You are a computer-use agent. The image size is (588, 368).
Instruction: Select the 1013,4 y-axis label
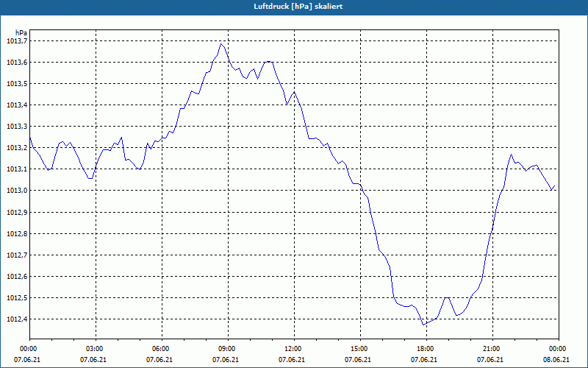point(17,105)
